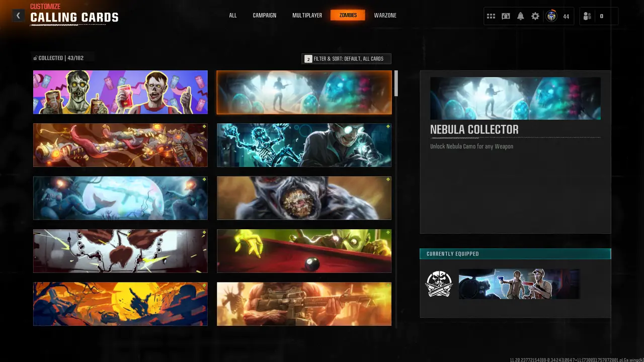644x362 pixels.
Task: Click the currently equipped calling card image
Action: [519, 284]
